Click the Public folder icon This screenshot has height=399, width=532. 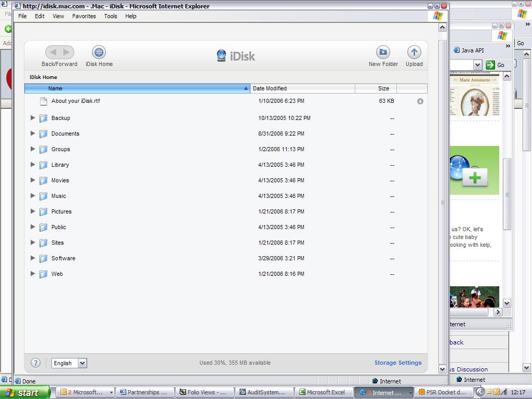[43, 228]
